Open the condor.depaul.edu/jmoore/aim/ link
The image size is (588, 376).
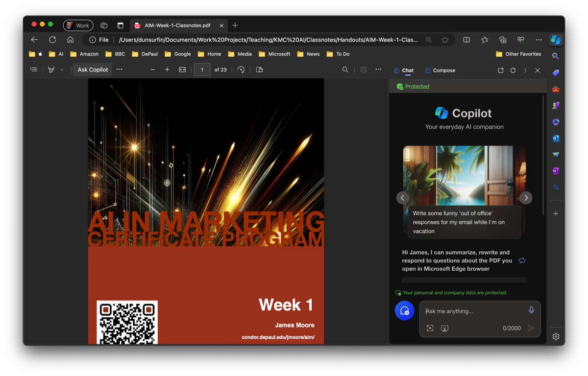tap(278, 337)
